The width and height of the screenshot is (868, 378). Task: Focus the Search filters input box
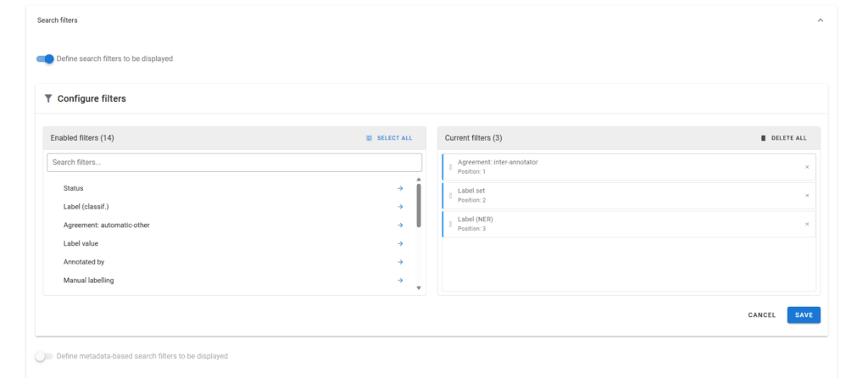[234, 162]
